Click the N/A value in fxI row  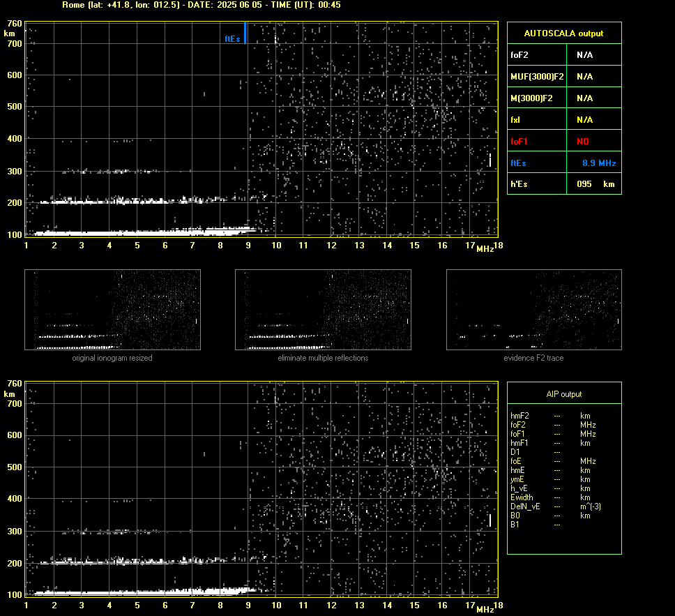coord(584,120)
